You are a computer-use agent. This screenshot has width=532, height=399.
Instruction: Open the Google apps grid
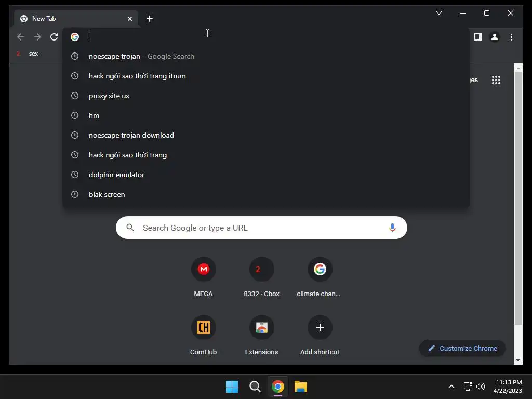[496, 80]
